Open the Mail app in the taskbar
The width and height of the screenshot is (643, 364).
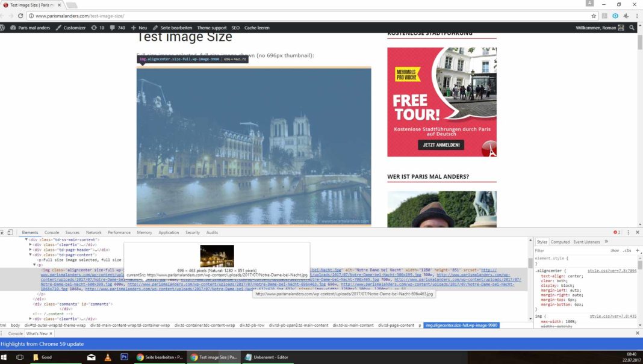pos(92,357)
